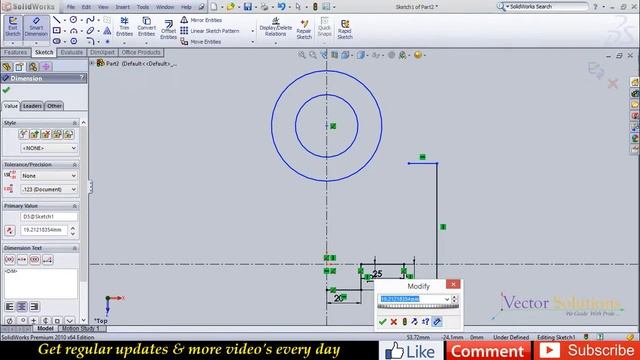Click the Save icon in top toolbar

(248, 7)
